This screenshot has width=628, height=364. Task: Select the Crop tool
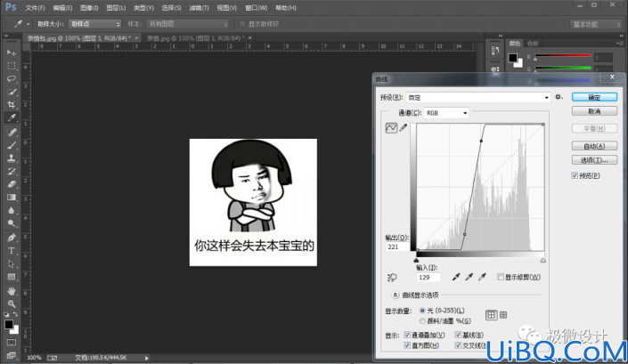(x=12, y=105)
